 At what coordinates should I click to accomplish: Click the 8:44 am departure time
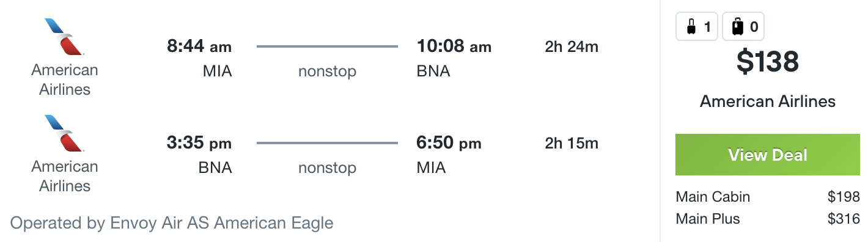pos(199,46)
